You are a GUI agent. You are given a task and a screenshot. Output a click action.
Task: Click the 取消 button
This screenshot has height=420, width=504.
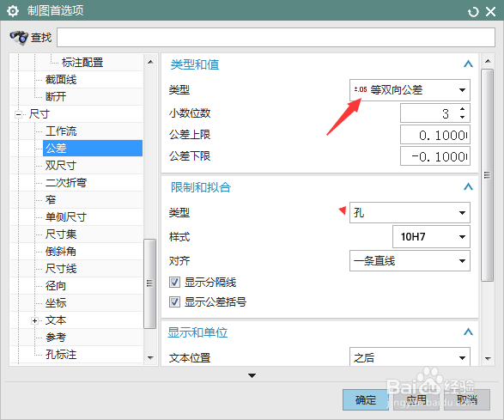coord(467,399)
